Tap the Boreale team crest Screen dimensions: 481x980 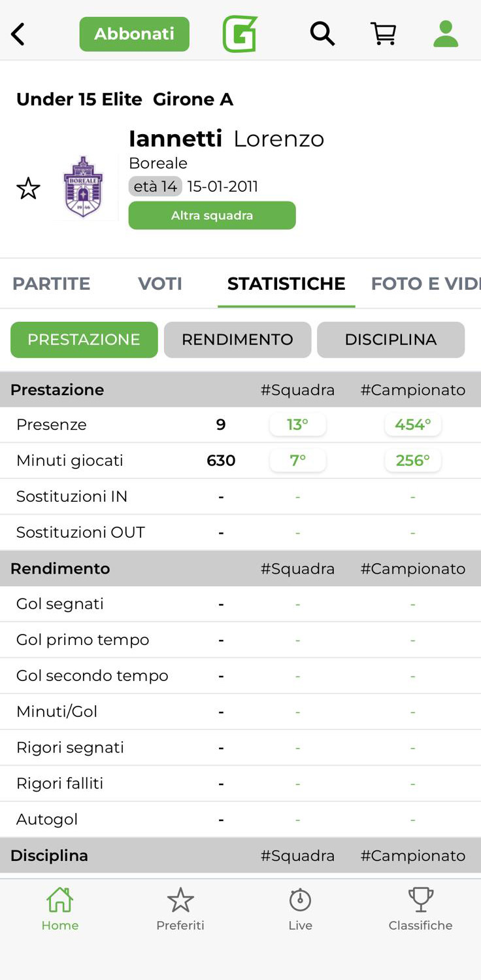(83, 187)
